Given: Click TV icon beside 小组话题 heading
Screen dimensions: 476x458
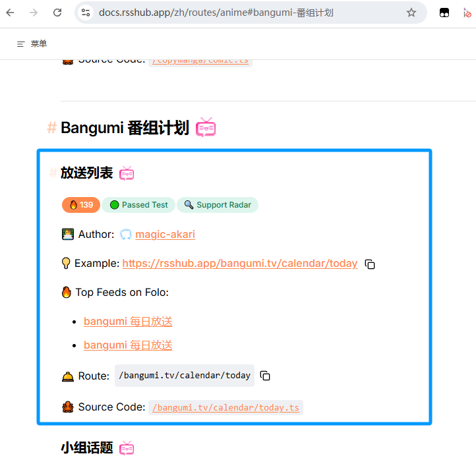Looking at the screenshot, I should [127, 449].
